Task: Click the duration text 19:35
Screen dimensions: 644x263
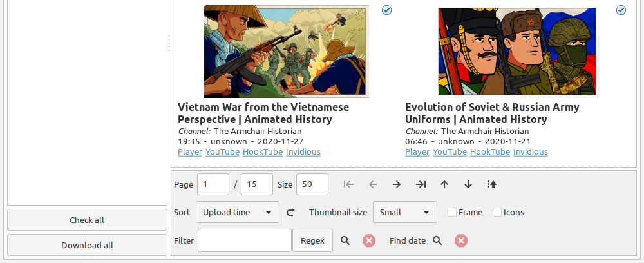Action: (x=189, y=142)
